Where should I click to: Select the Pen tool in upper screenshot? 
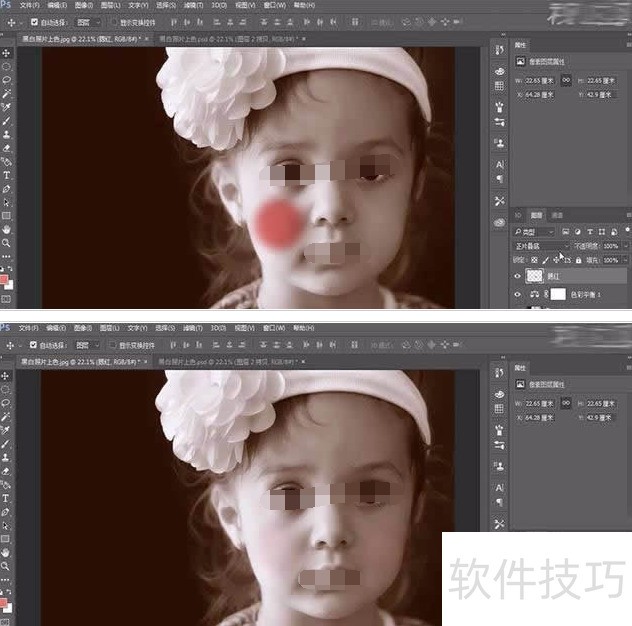[x=6, y=189]
